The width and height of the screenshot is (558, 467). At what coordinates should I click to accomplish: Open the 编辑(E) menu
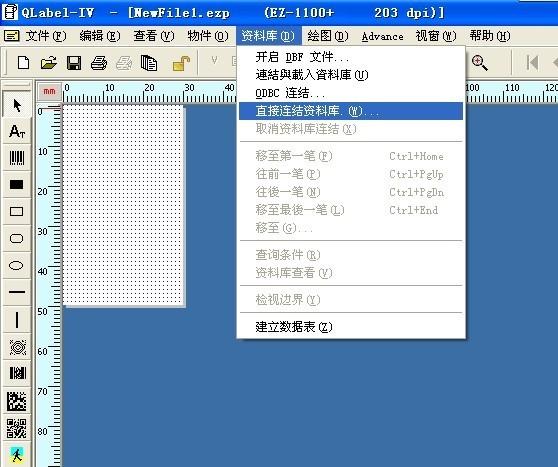click(x=100, y=36)
